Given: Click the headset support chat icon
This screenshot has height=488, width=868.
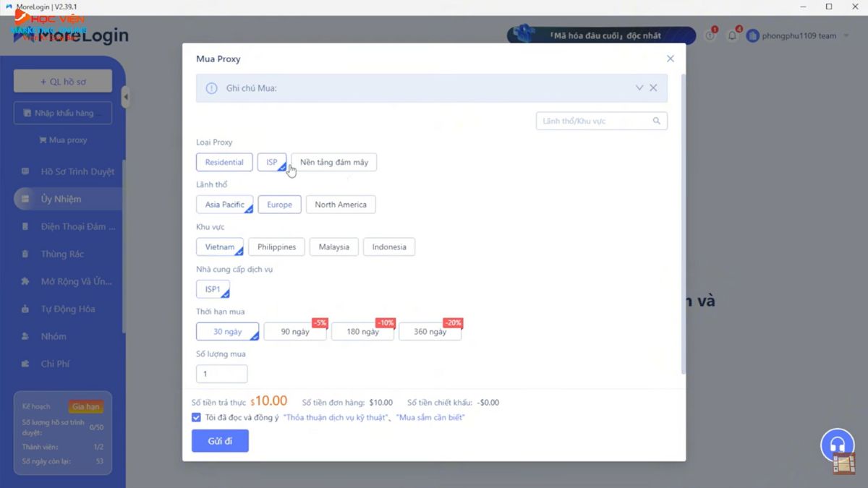Looking at the screenshot, I should click(x=838, y=445).
